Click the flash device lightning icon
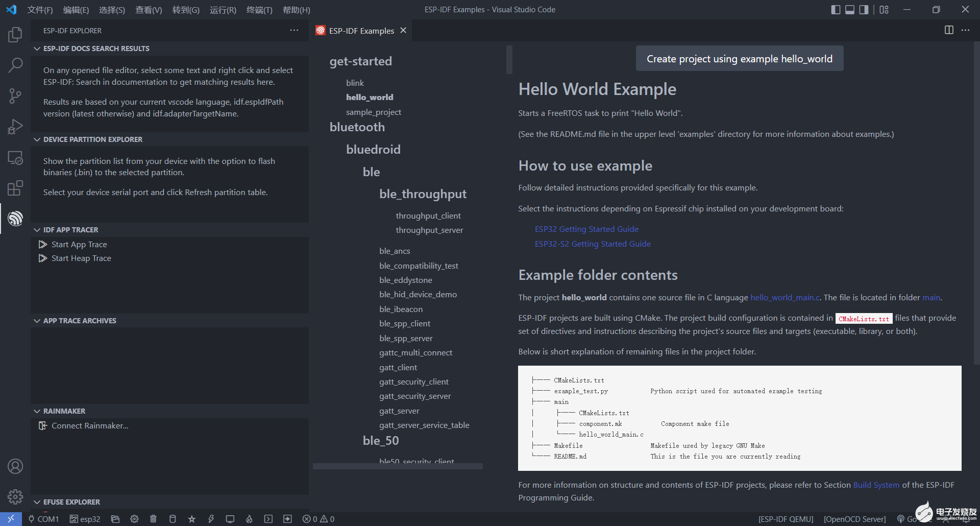The width and height of the screenshot is (980, 526). [x=211, y=519]
